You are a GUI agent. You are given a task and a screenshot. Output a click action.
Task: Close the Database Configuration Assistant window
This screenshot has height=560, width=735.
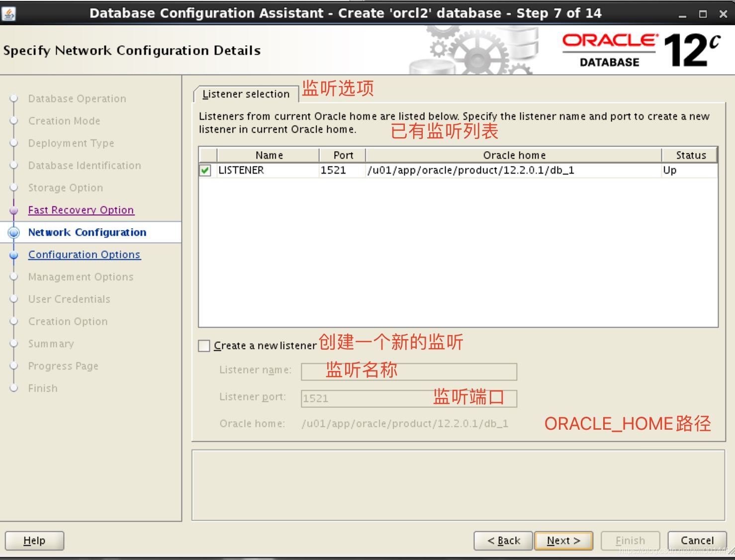[723, 14]
